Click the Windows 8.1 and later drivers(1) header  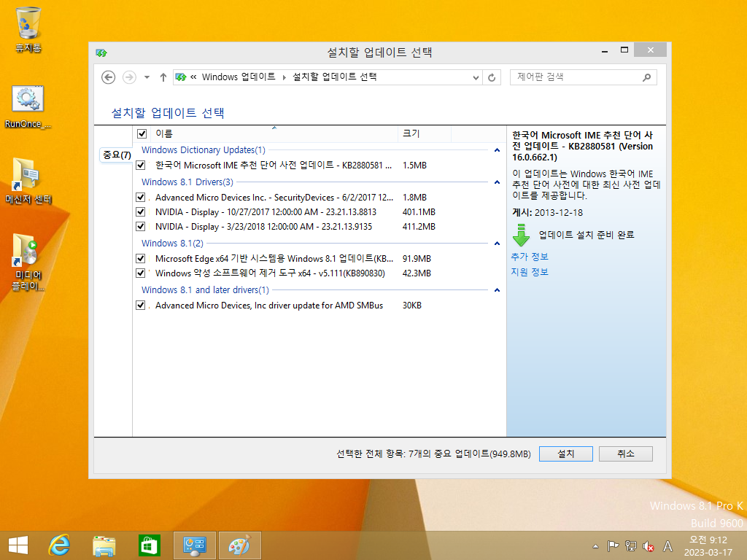(x=205, y=290)
